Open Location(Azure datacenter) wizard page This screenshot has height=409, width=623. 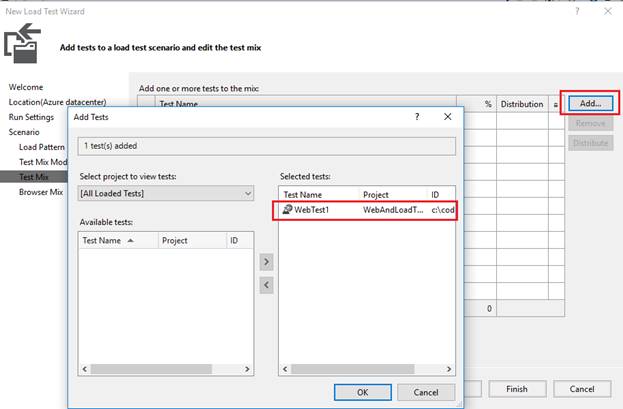(x=58, y=102)
